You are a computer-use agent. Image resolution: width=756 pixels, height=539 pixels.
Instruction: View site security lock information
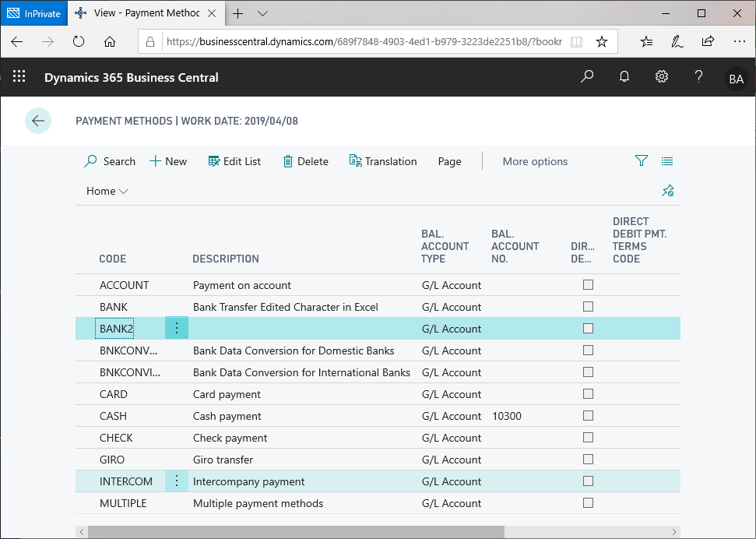[x=150, y=41]
